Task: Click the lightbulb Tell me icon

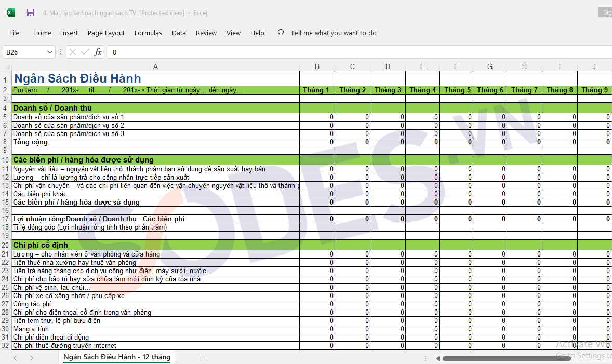Action: coord(281,33)
